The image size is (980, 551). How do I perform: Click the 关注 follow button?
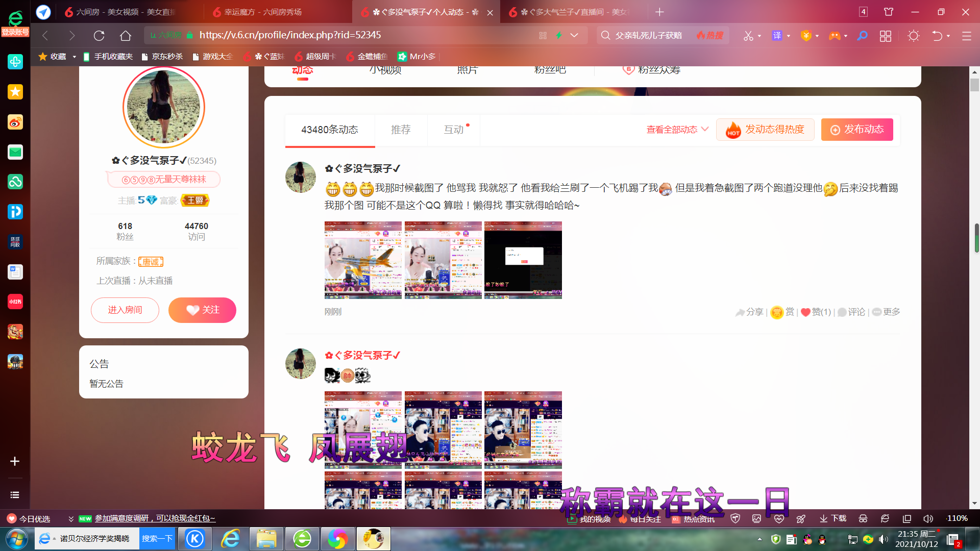tap(202, 310)
